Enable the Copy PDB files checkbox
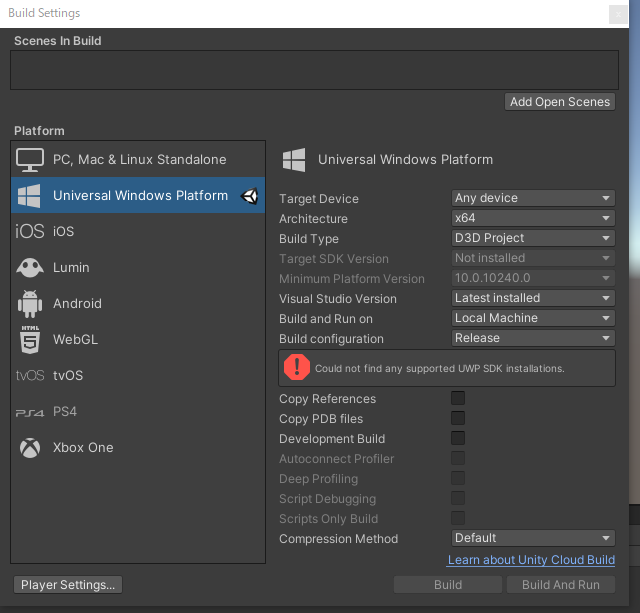This screenshot has width=640, height=613. 458,418
